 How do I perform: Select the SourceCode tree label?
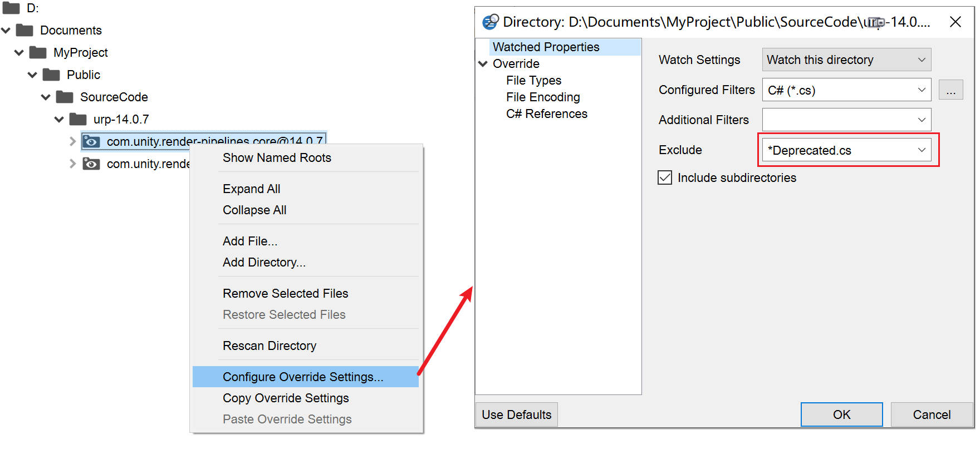tap(114, 97)
